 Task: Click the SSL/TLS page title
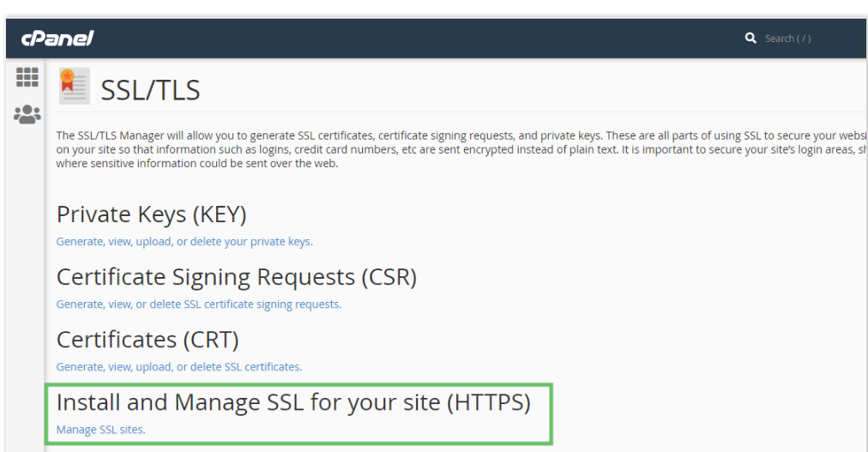tap(150, 89)
